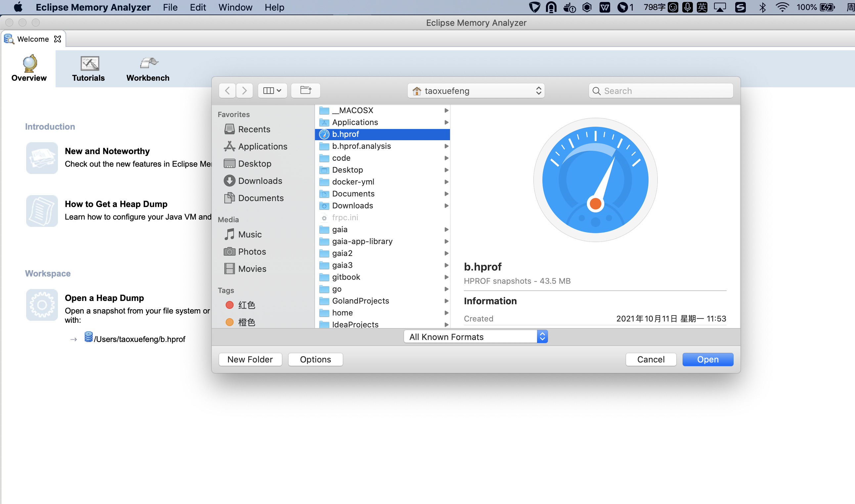Screen dimensions: 855x504
Task: Click Open to load the heap dump
Action: point(708,359)
